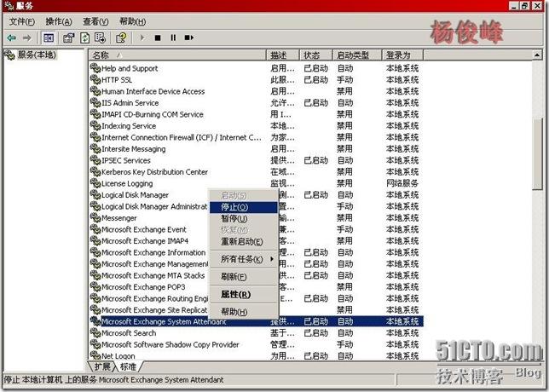Image resolution: width=549 pixels, height=392 pixels.
Task: Click the Back arrow toolbar icon
Action: click(x=12, y=37)
